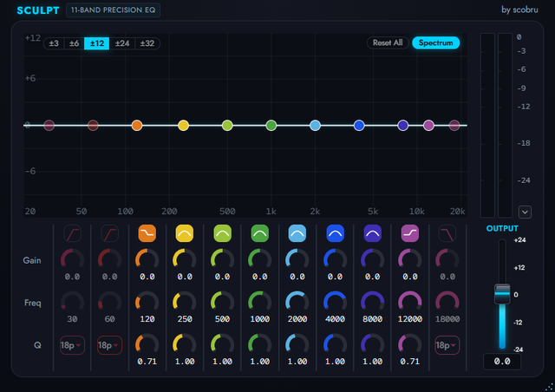Click the output value field 0.0

click(502, 362)
